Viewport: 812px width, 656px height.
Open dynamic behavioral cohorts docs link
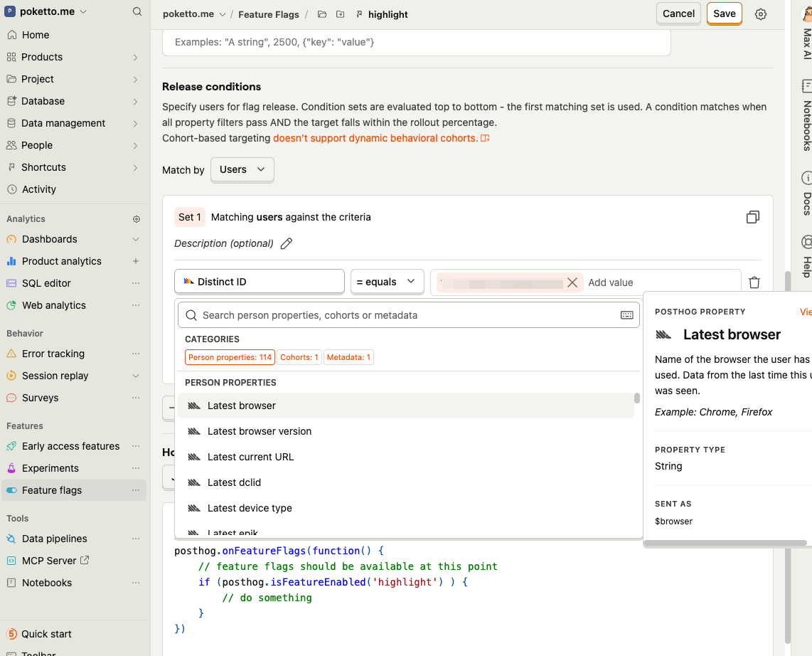point(375,138)
